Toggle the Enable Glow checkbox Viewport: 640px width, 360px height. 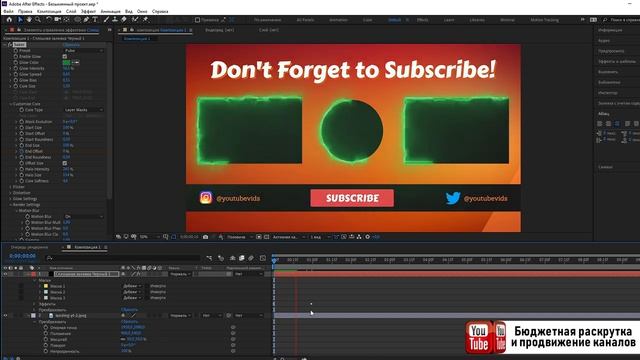point(64,56)
